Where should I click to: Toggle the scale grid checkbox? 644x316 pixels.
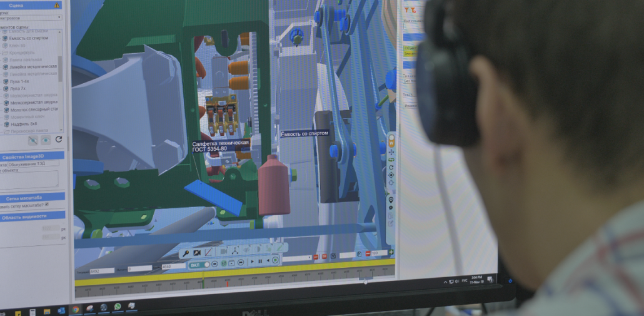pos(46,205)
